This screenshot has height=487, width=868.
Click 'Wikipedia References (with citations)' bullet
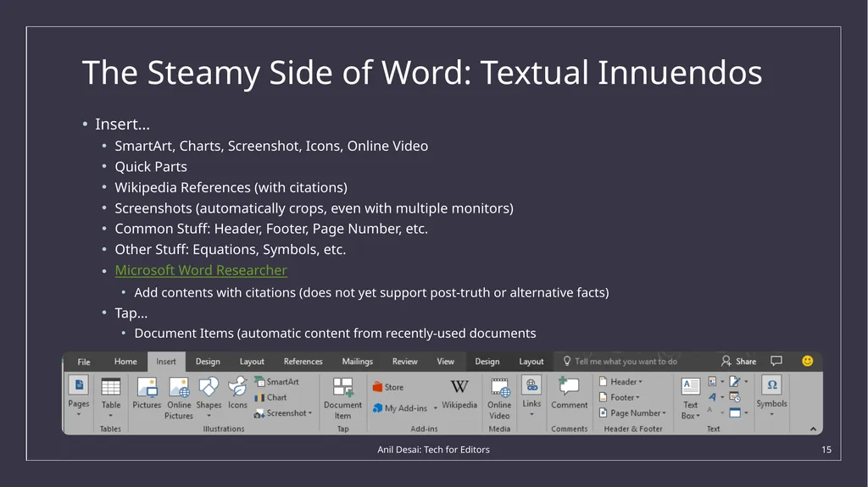231,188
